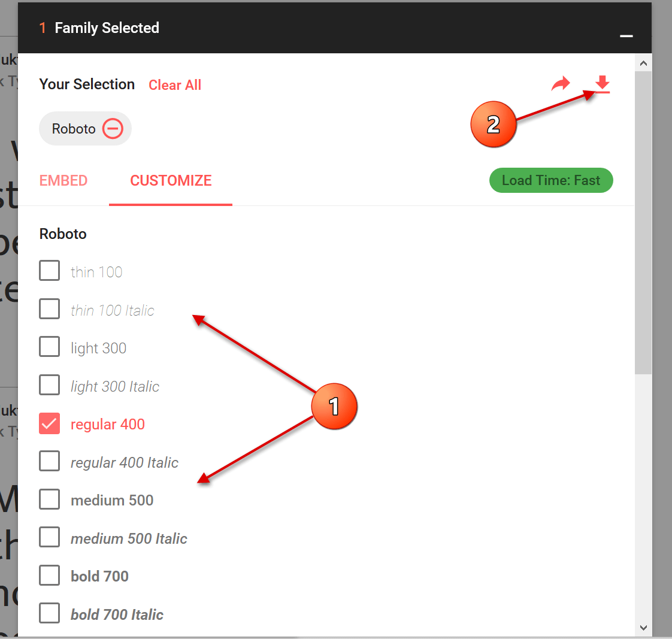Image resolution: width=672 pixels, height=639 pixels.
Task: Click the Roboto selection chip
Action: point(85,129)
